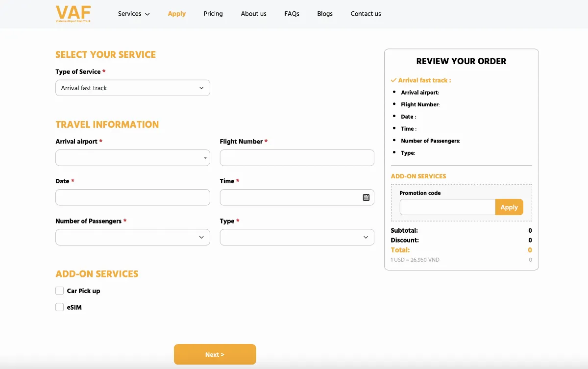Click the 'Discount:' label
This screenshot has height=369, width=588.
405,240
